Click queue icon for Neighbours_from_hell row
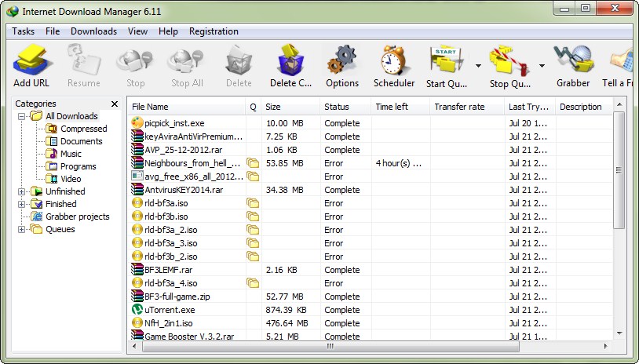Viewport: 639px width, 364px height. click(x=253, y=163)
